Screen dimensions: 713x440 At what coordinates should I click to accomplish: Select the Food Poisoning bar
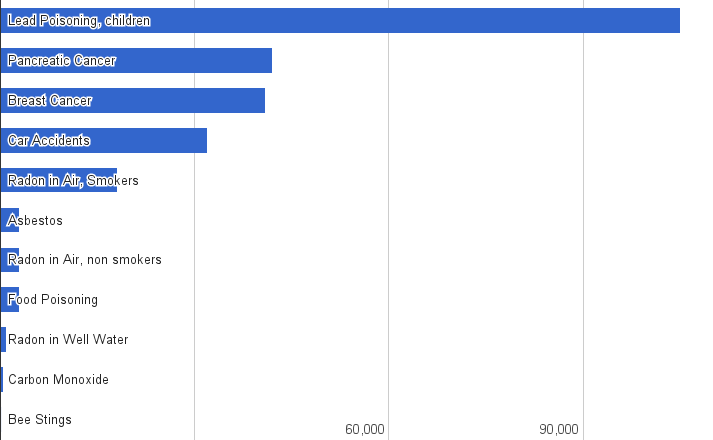(x=10, y=300)
